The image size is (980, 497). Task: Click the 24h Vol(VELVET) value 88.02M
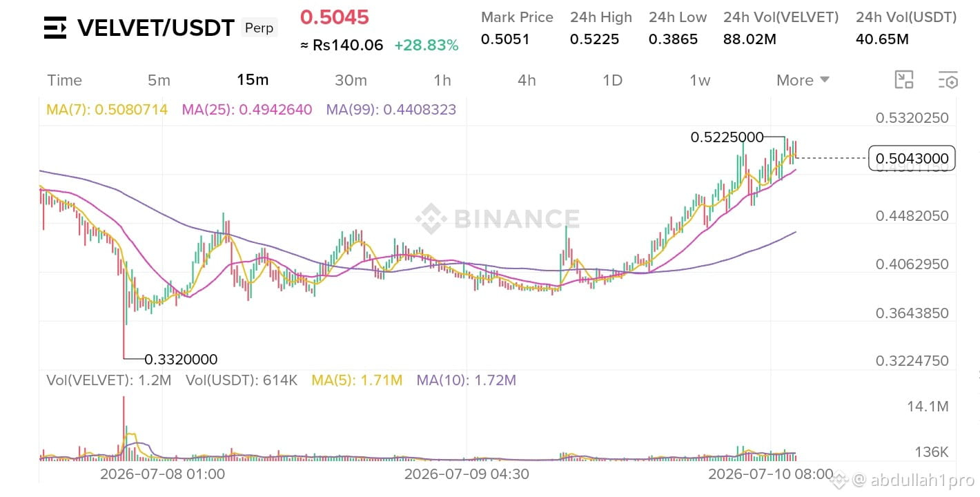(x=749, y=39)
